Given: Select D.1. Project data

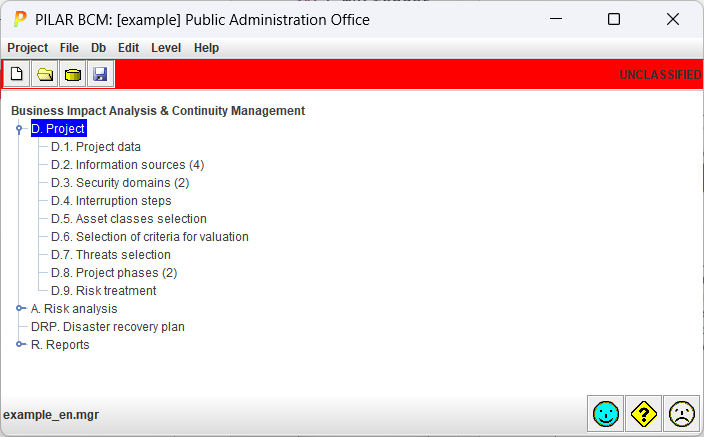Looking at the screenshot, I should (96, 147).
